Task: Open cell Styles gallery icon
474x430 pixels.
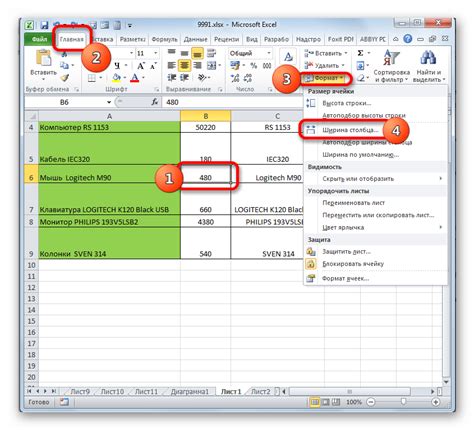Action: click(288, 56)
